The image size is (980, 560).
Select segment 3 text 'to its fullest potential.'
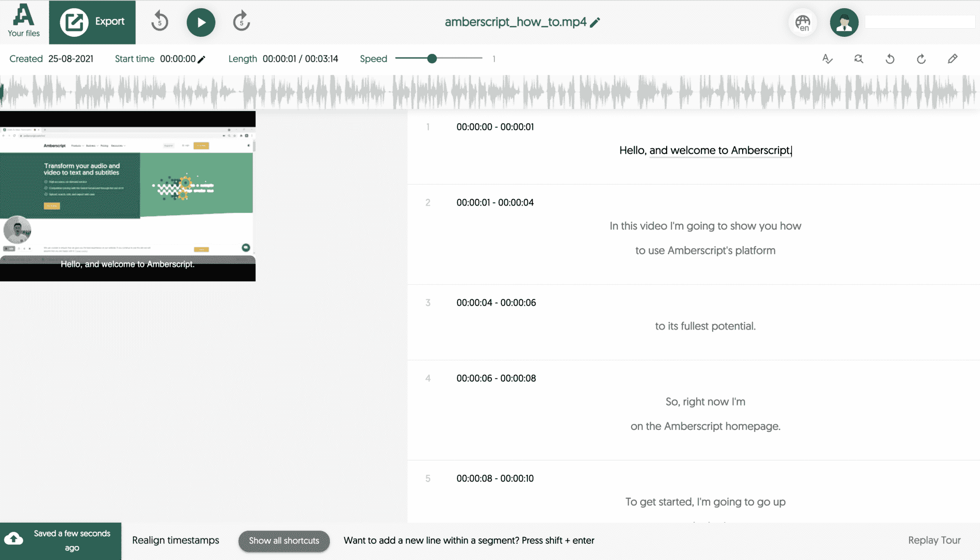[705, 326]
